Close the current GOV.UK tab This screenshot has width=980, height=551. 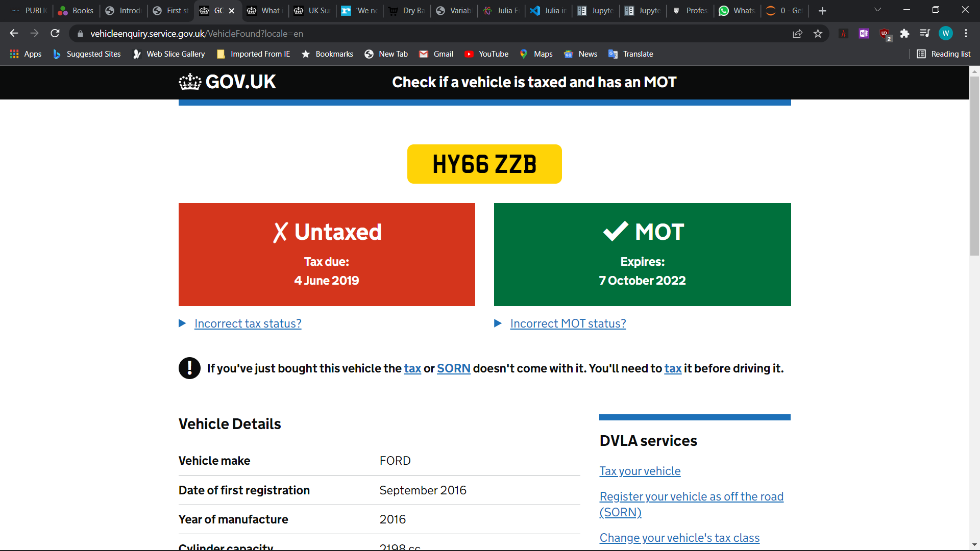click(x=231, y=11)
